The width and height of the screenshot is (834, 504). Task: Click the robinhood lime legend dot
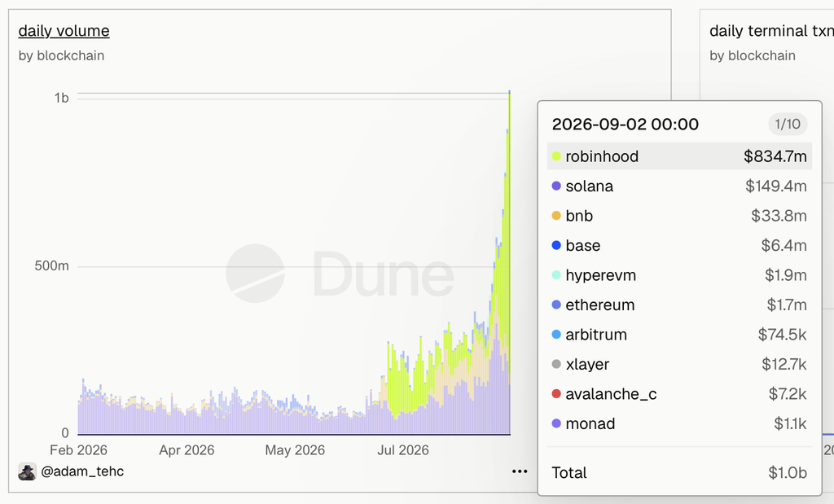point(556,156)
